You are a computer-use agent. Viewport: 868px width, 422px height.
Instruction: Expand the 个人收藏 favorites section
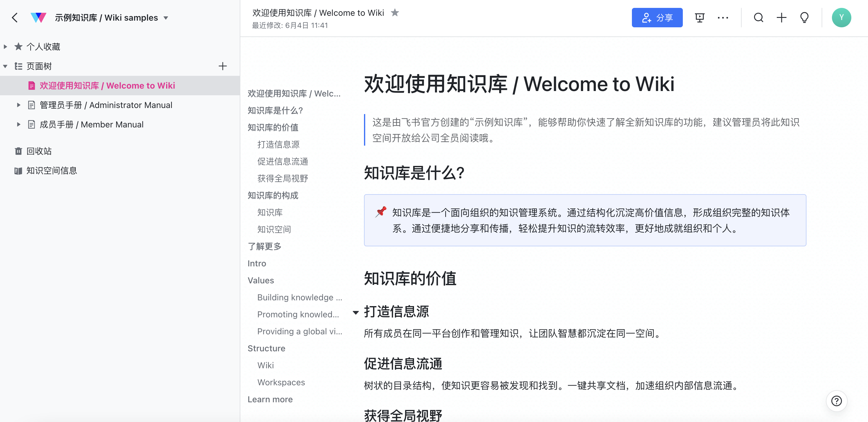5,46
